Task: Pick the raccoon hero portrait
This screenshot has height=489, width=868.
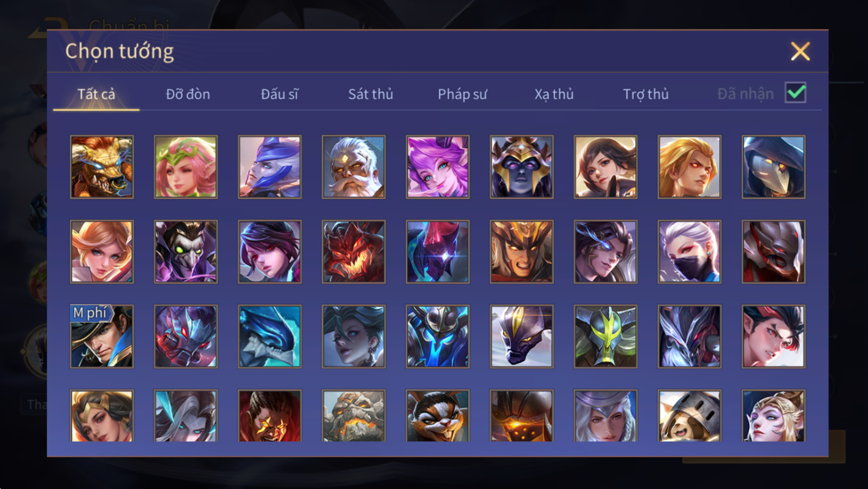Action: click(x=438, y=416)
